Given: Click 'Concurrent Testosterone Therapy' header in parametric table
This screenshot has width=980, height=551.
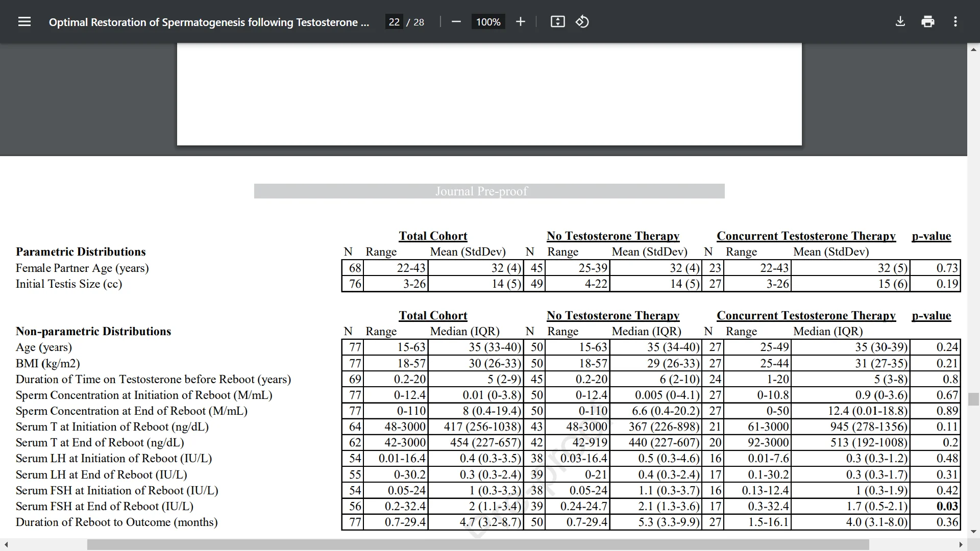Looking at the screenshot, I should click(806, 236).
